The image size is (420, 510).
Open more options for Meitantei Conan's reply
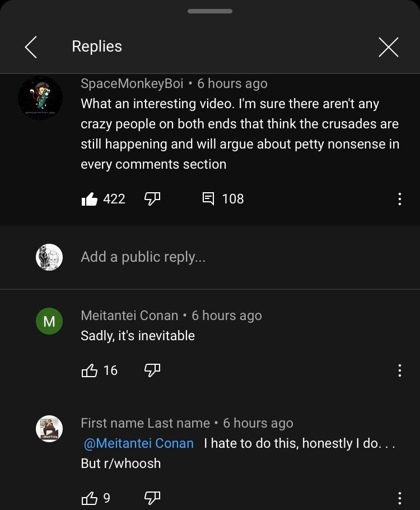(x=399, y=370)
